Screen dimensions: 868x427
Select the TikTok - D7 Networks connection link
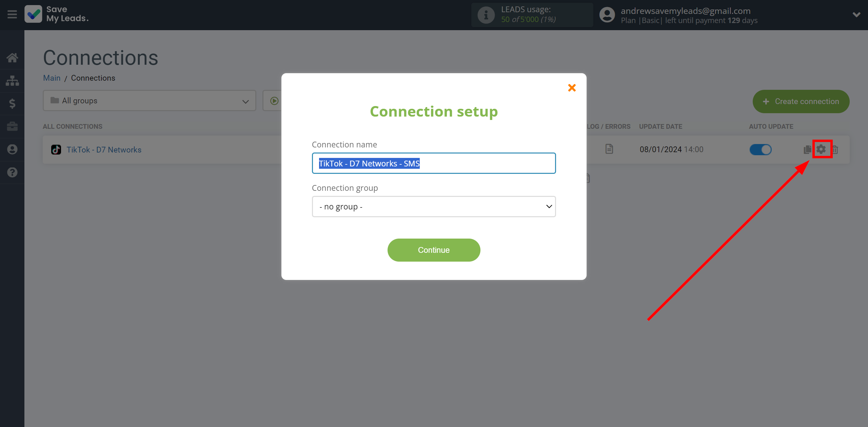pos(103,149)
